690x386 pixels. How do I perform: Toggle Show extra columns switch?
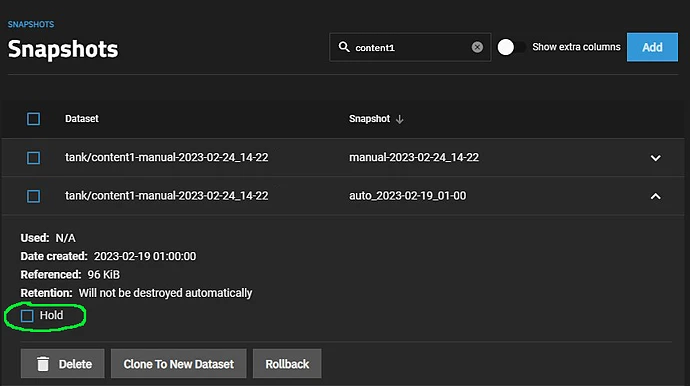click(511, 47)
